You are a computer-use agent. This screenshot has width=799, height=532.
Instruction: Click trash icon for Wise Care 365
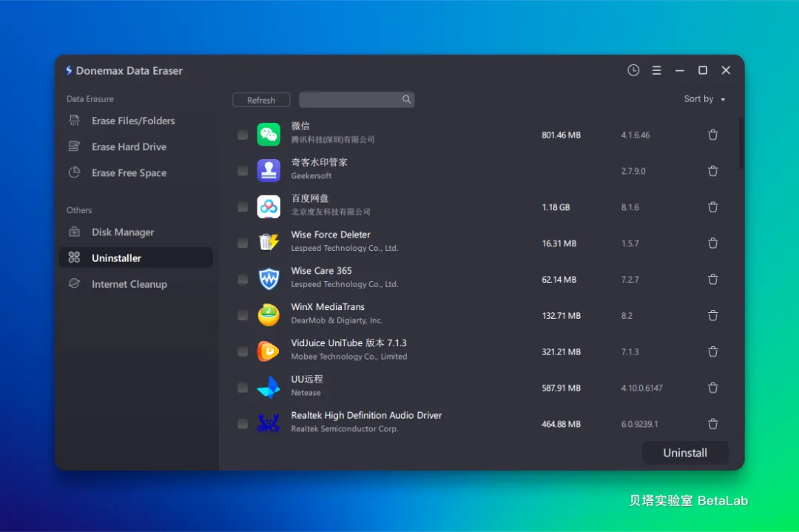(713, 279)
